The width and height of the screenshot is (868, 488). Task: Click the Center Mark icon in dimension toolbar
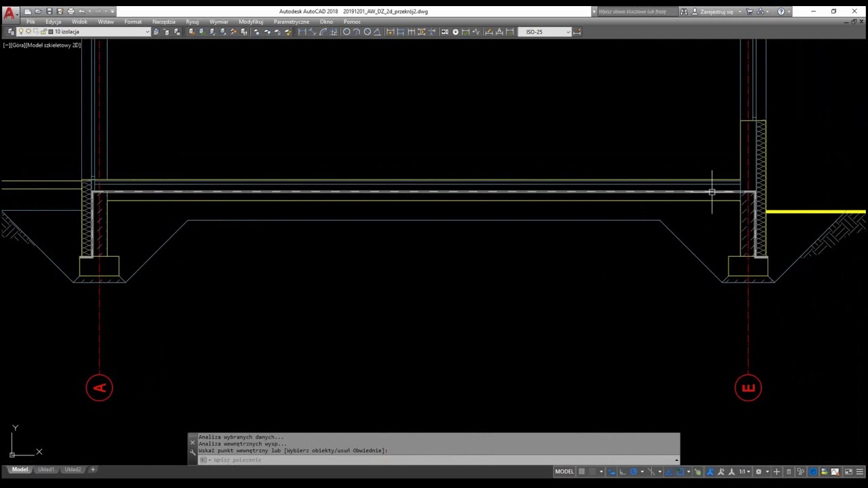(456, 32)
